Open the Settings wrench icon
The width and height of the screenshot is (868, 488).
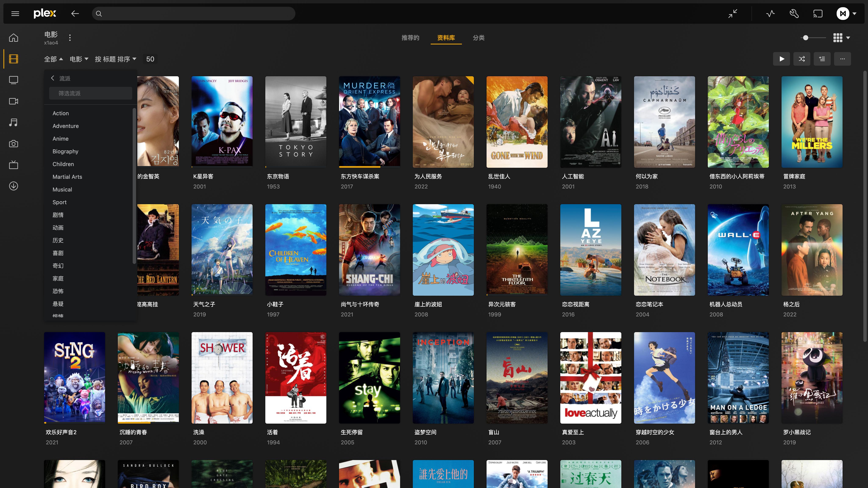[794, 14]
